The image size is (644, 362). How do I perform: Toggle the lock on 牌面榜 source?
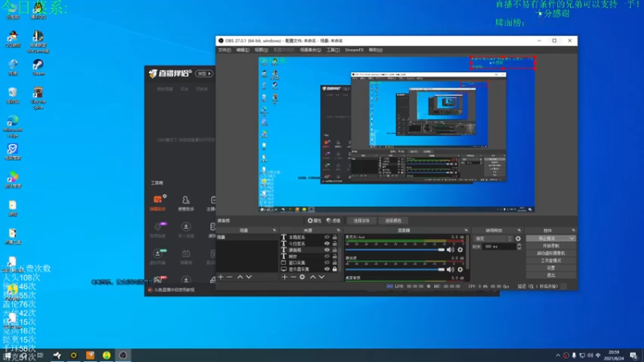coord(335,249)
